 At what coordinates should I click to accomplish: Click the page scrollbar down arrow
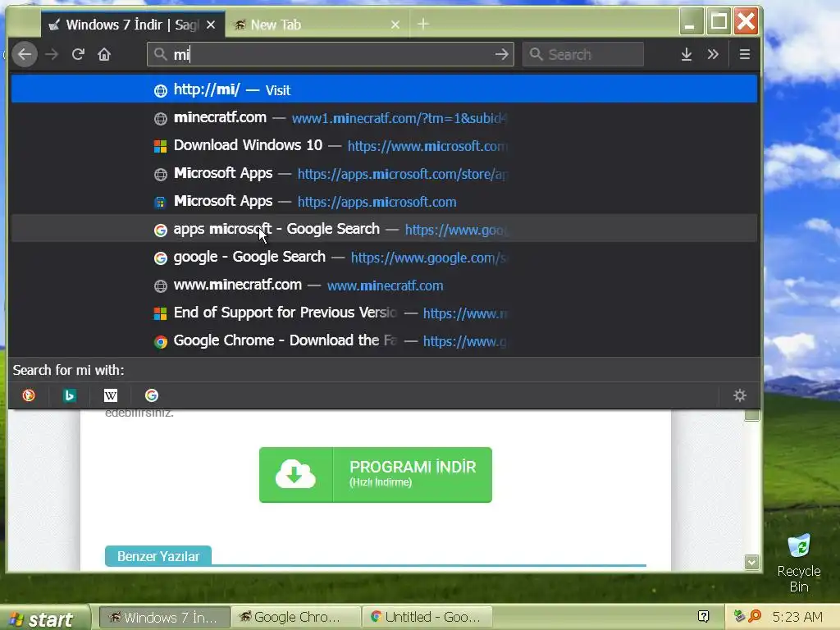(752, 562)
